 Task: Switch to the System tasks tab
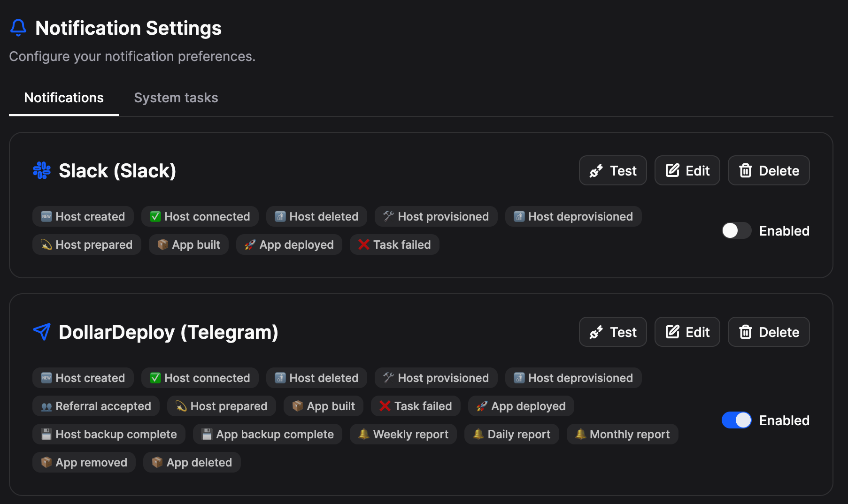[176, 98]
